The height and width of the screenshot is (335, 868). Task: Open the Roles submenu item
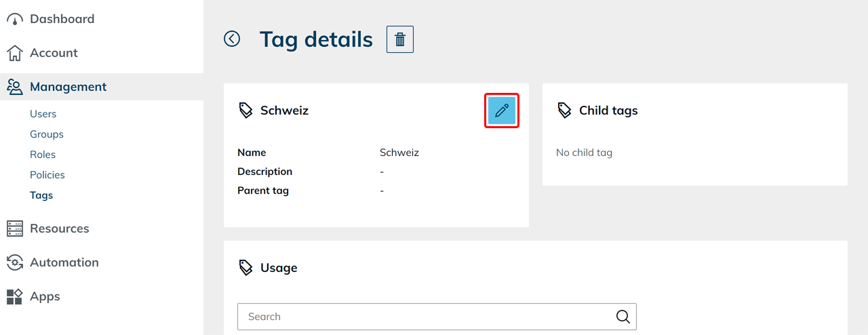click(x=43, y=155)
